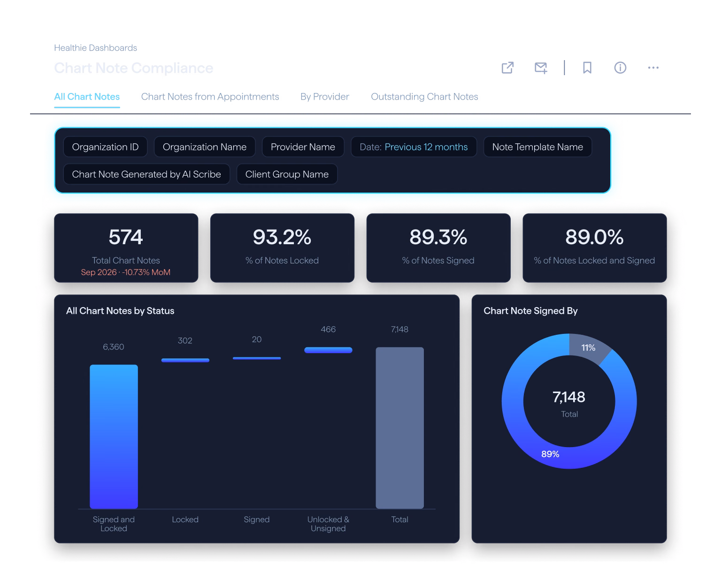The width and height of the screenshot is (721, 588).
Task: Click the 466 value label
Action: point(328,330)
